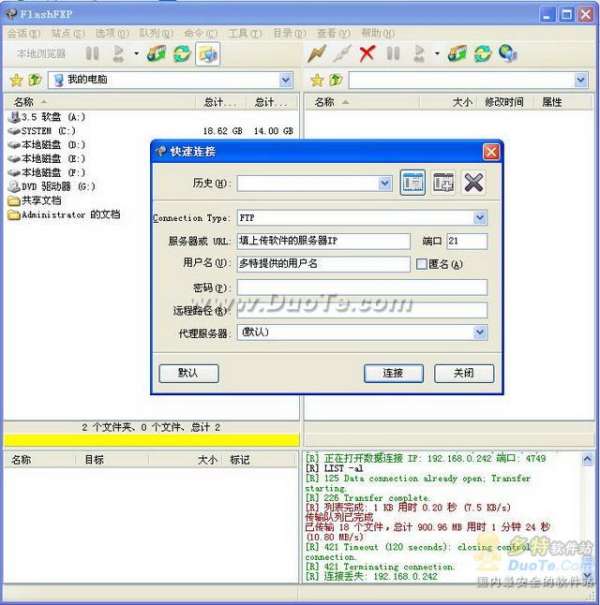
Task: Open the 目录(D) directory menu
Action: click(x=289, y=34)
